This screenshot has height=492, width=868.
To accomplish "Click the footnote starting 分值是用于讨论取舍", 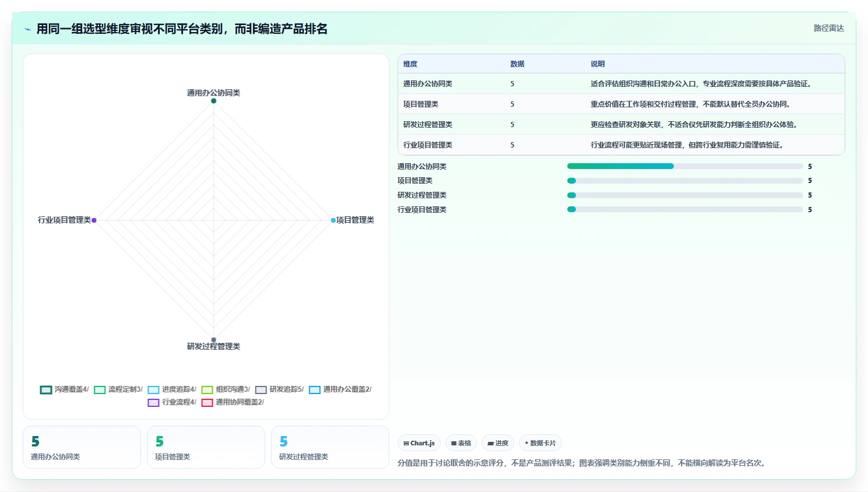I will click(x=583, y=463).
